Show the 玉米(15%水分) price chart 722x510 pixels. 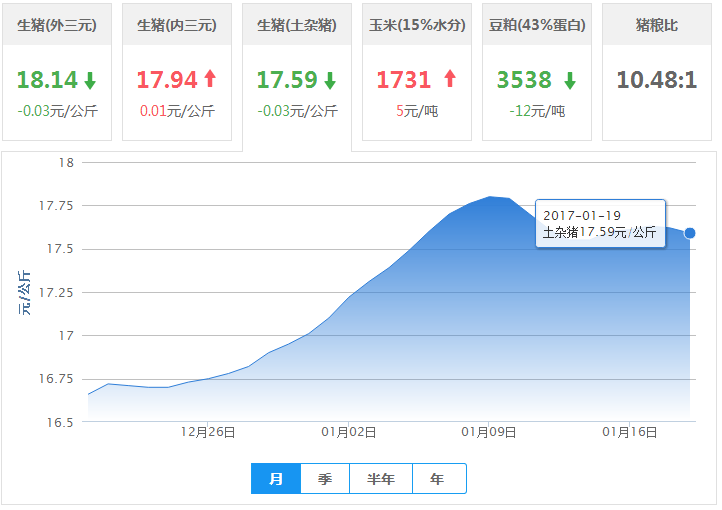click(x=417, y=25)
